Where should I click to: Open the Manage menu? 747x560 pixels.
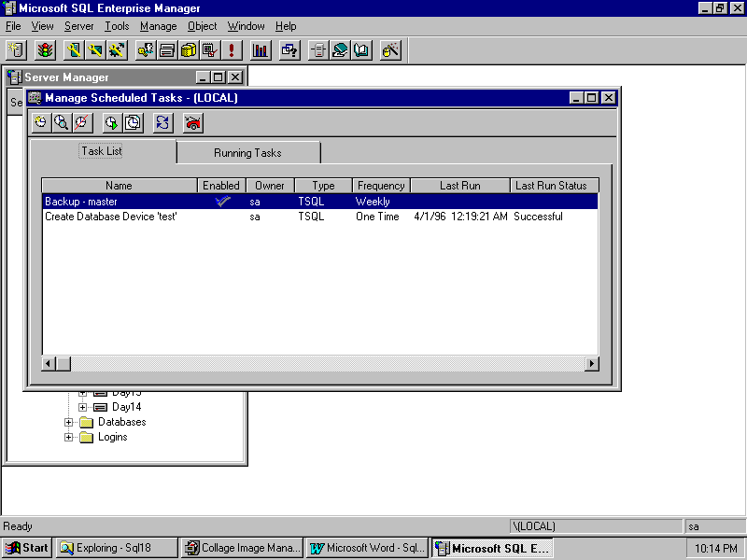(x=158, y=26)
